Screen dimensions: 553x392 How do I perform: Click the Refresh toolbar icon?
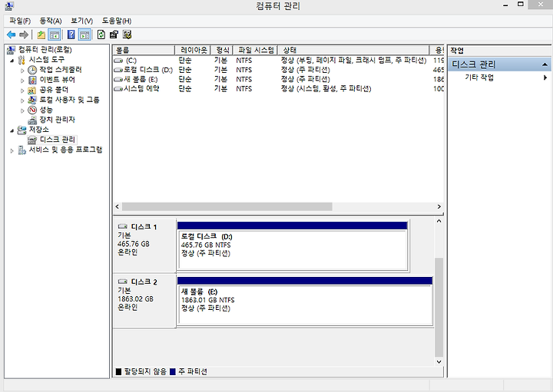point(101,35)
